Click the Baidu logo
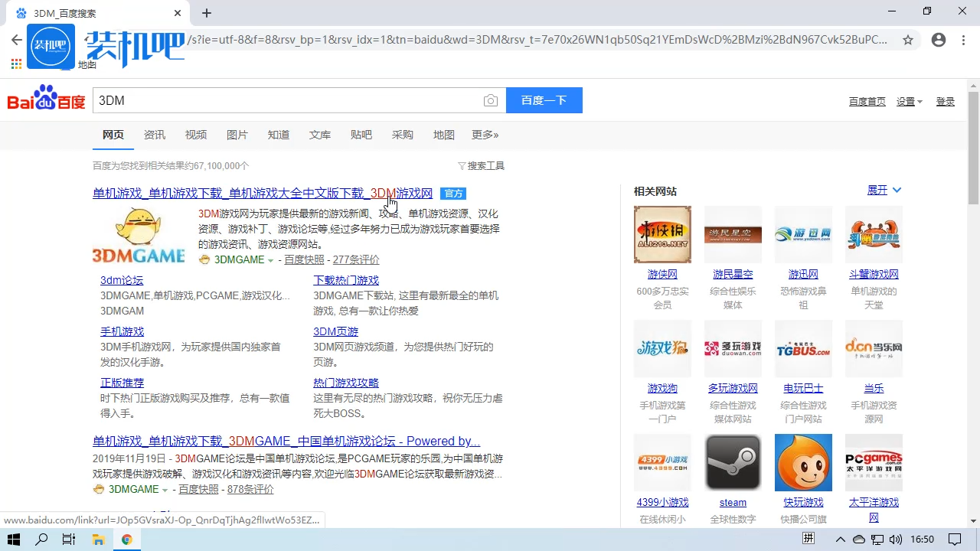Image resolution: width=980 pixels, height=551 pixels. coord(46,100)
